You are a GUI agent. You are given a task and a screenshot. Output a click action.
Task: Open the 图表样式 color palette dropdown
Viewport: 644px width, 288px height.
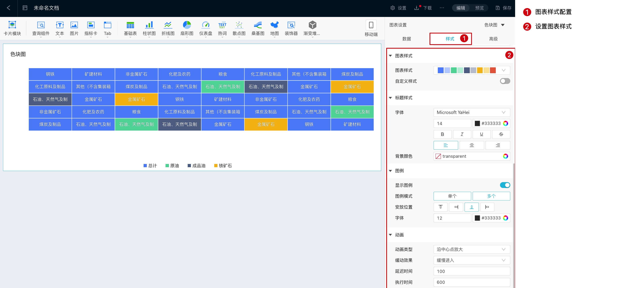471,70
